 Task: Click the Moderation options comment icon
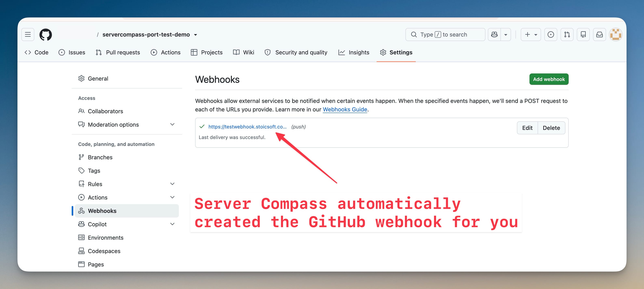[81, 124]
